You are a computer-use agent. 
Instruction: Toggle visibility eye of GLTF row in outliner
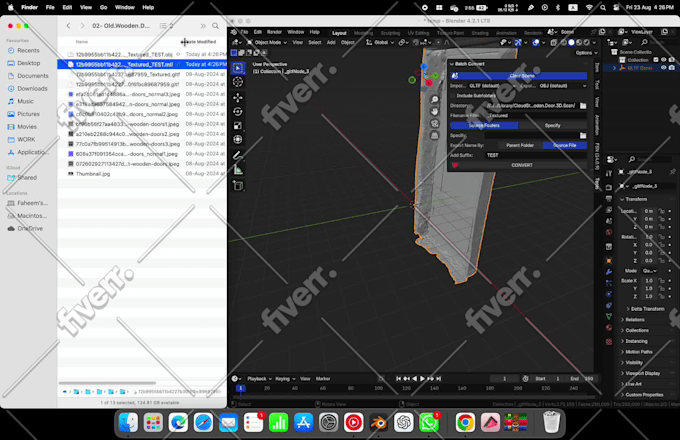(x=664, y=68)
